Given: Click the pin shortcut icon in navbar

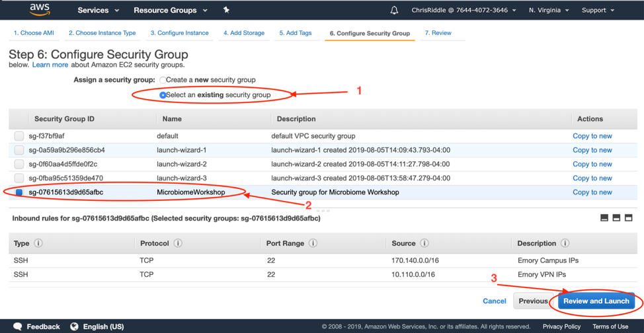Looking at the screenshot, I should click(x=226, y=10).
